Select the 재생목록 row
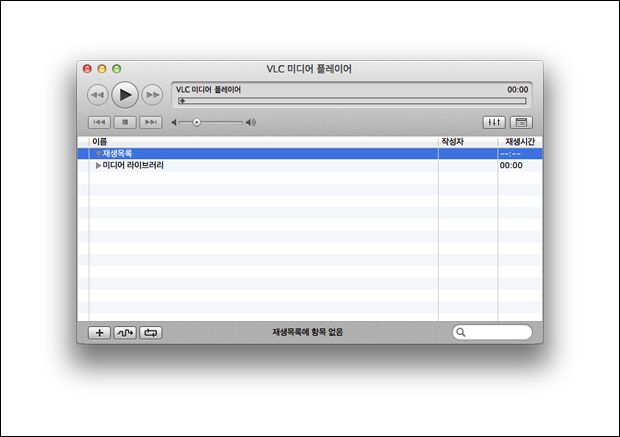620x437 pixels. pos(310,153)
